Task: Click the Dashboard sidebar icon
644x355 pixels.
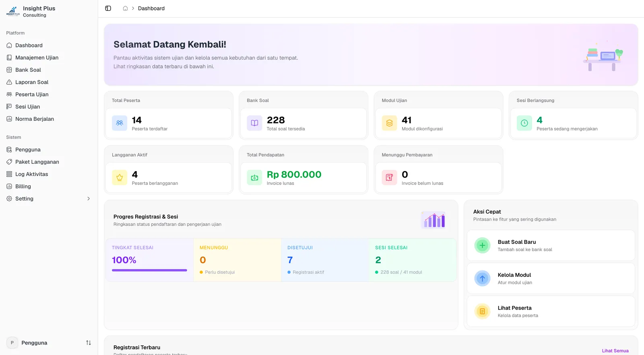Action: (9, 45)
